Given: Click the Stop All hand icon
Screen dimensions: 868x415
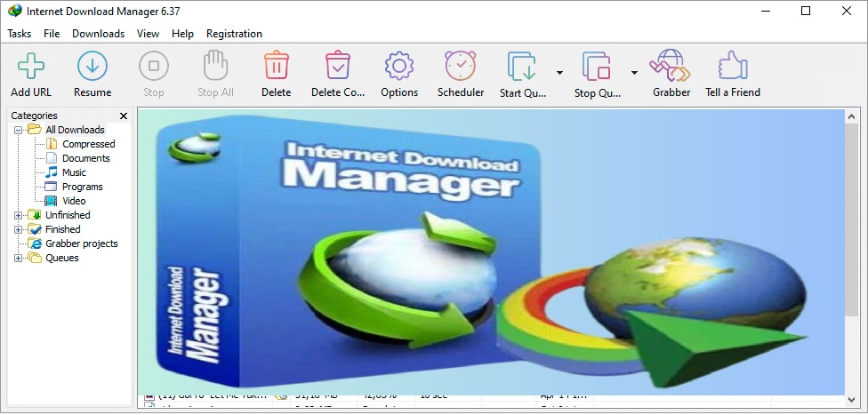Looking at the screenshot, I should coord(215,66).
